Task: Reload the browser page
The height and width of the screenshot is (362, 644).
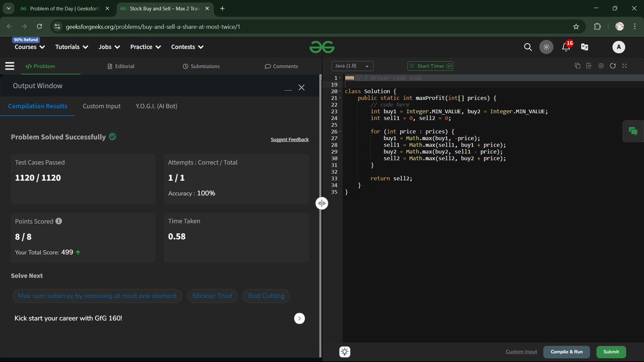Action: coord(39,26)
